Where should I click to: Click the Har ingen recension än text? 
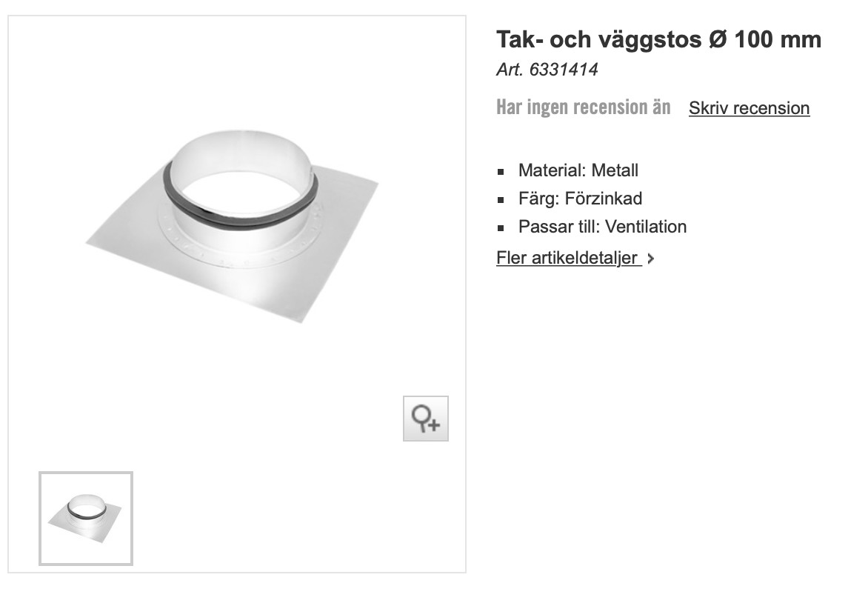[x=583, y=107]
